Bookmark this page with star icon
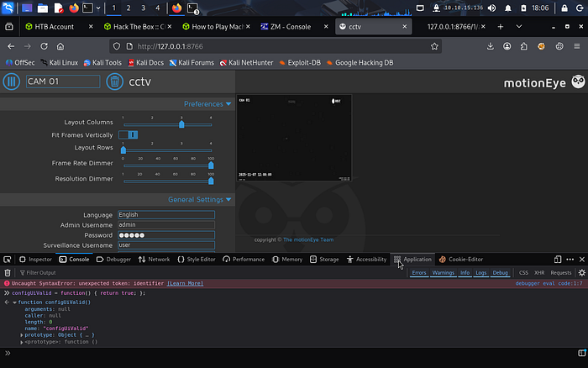The image size is (588, 368). [434, 46]
